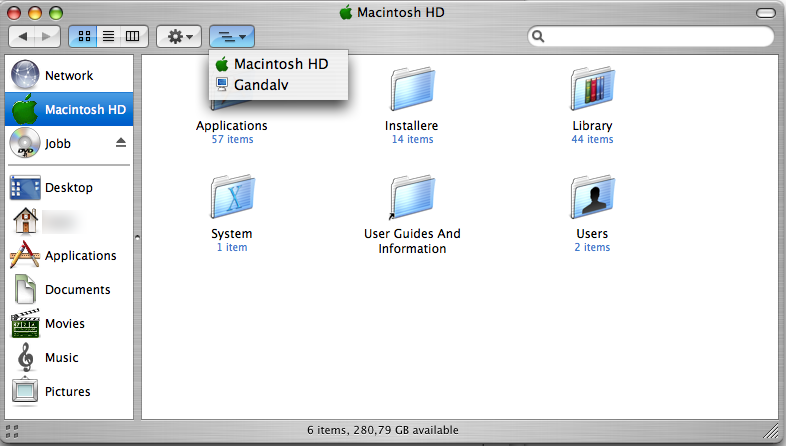Screen dimensions: 786x446
Task: Click the "2 items" text under Users
Action: (x=593, y=247)
